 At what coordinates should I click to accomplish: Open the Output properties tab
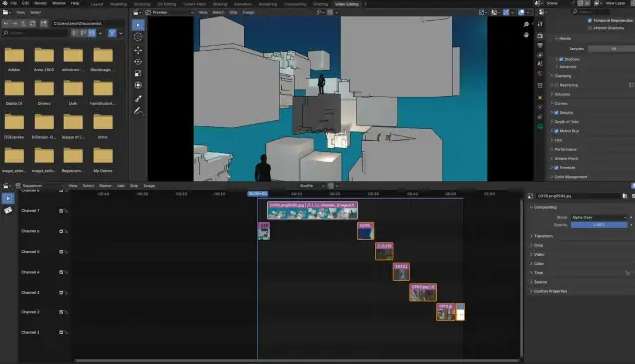click(x=540, y=46)
